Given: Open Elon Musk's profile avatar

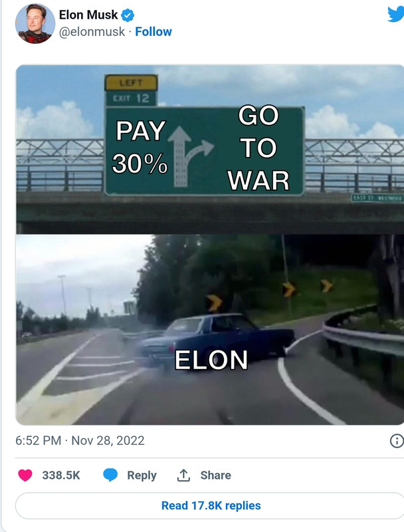Looking at the screenshot, I should [35, 24].
